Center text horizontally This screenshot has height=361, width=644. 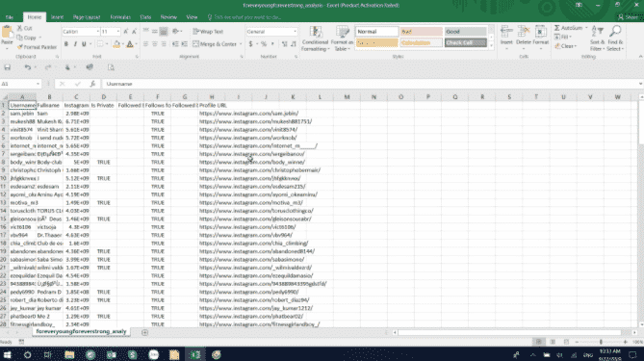(154, 44)
